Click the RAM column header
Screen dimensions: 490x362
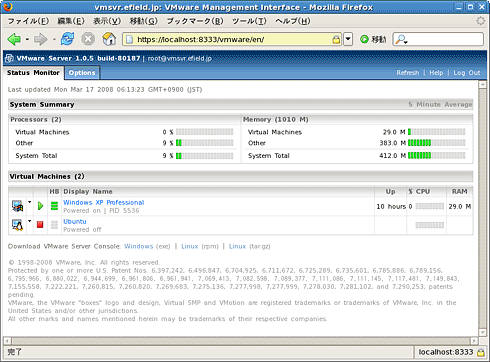459,192
